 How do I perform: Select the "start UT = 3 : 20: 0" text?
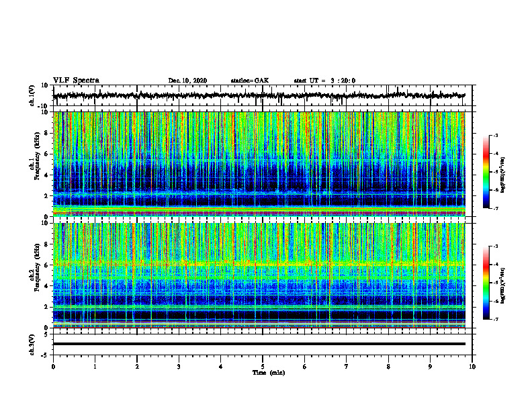[324, 81]
